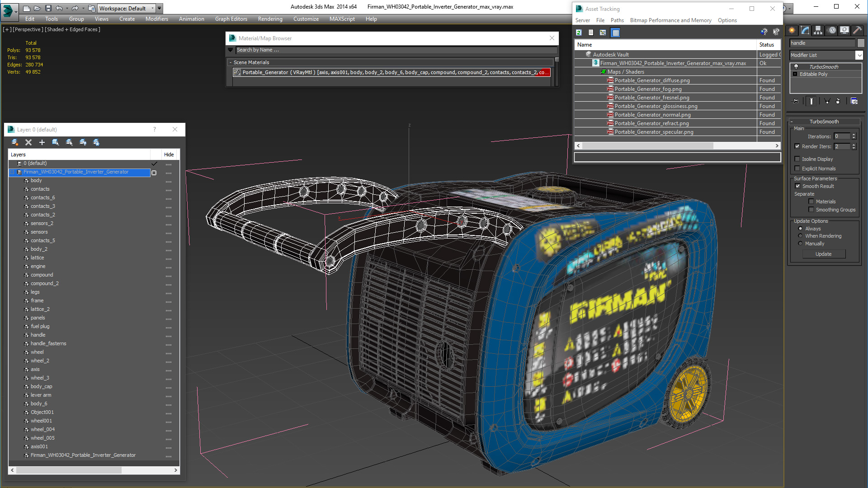Click the Status column header in Asset Tracking
The height and width of the screenshot is (488, 868).
(x=769, y=45)
